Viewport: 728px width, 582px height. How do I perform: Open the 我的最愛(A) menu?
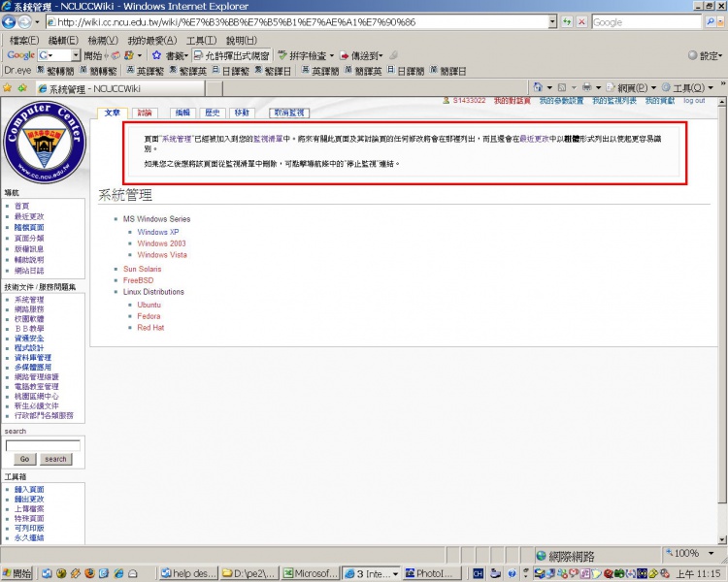151,40
